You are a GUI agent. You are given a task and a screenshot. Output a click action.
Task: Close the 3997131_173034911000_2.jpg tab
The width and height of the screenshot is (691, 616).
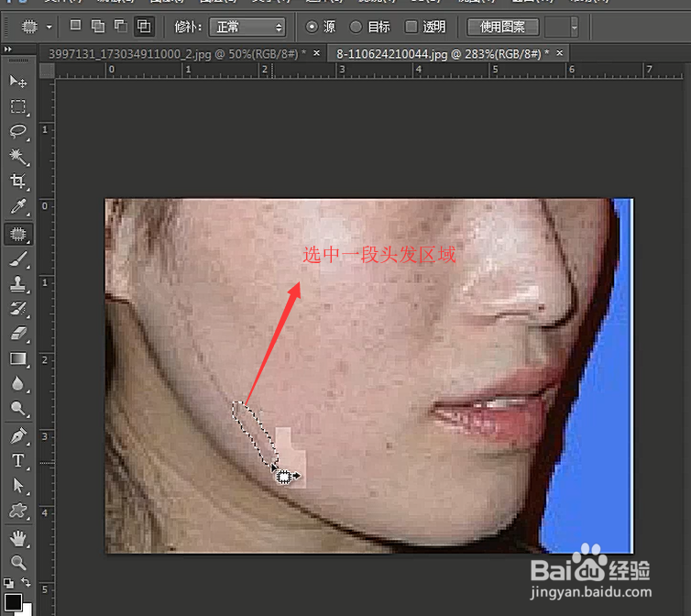pos(316,53)
